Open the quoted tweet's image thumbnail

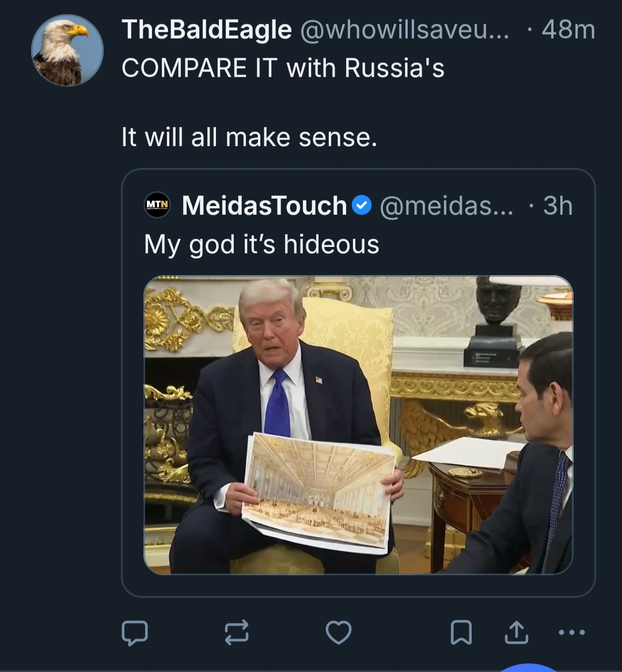click(358, 425)
